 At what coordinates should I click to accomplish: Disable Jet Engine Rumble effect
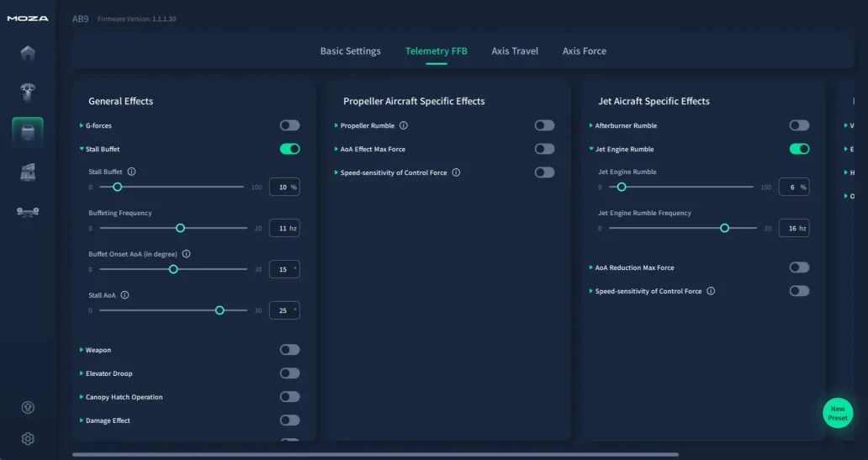[x=799, y=149]
